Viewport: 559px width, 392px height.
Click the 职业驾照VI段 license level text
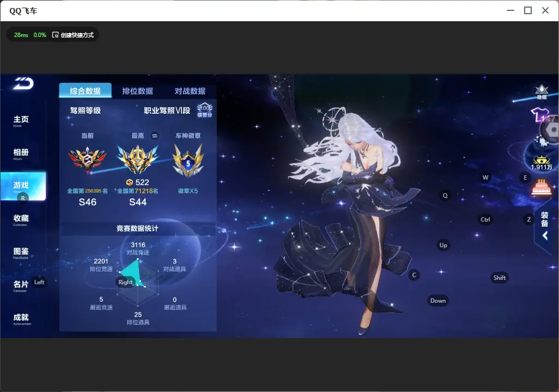click(x=167, y=111)
